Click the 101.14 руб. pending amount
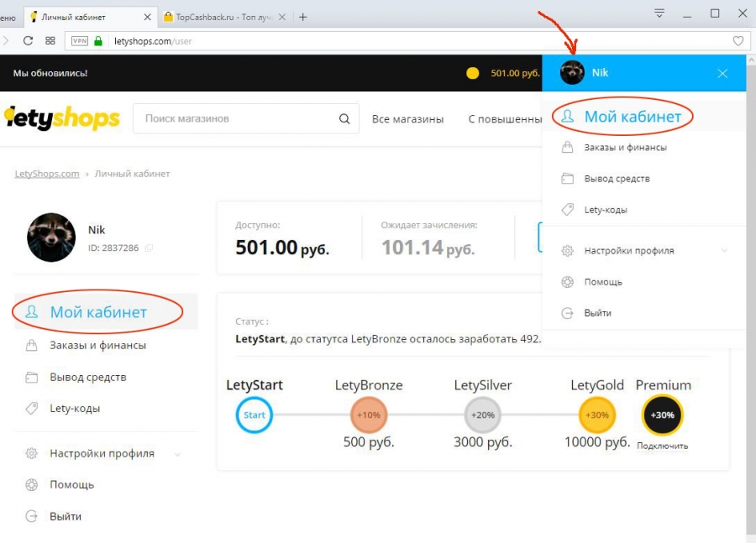 click(428, 248)
